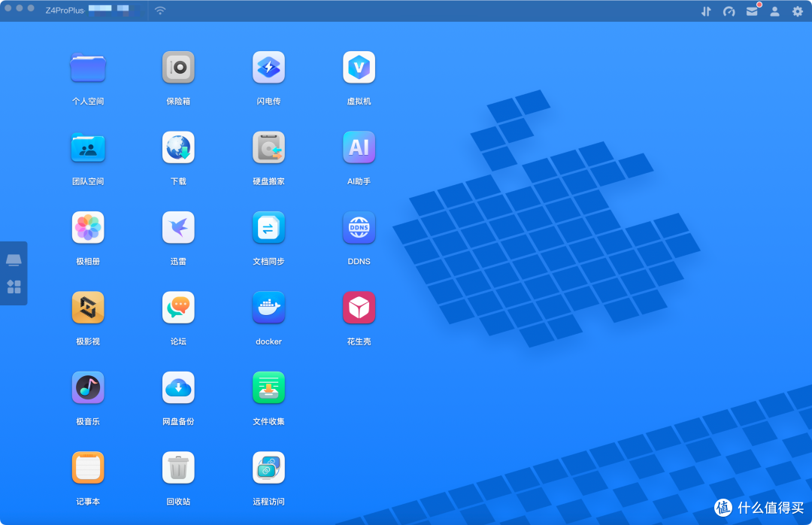Open the 极相册 photo album icon
Viewport: 812px width, 525px height.
point(88,227)
